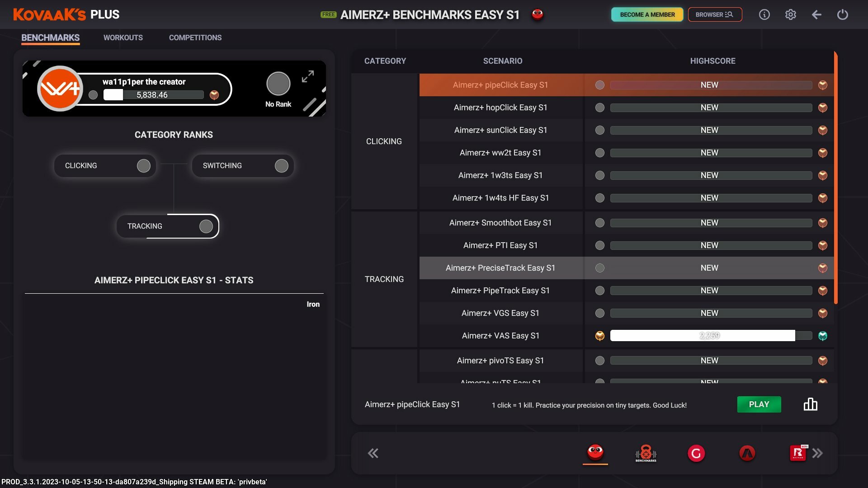Image resolution: width=868 pixels, height=488 pixels.
Task: Toggle the CLICKING category rank
Action: (x=105, y=166)
